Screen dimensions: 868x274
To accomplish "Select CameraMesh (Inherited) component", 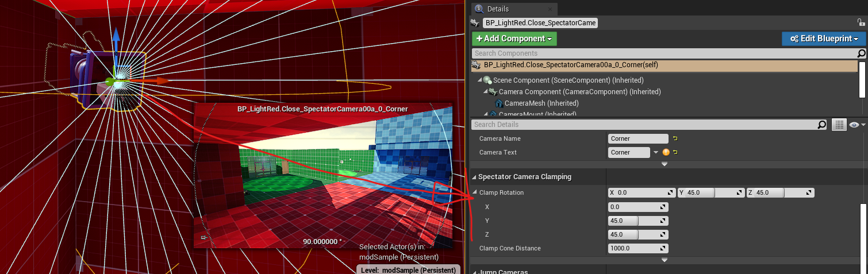I will pos(541,103).
